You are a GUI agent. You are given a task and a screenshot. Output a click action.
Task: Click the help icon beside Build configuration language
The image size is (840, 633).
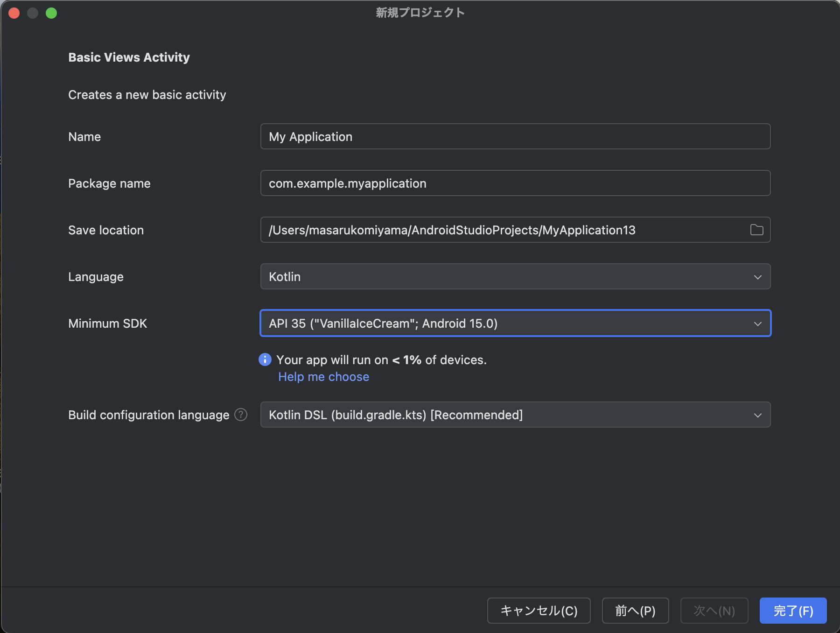click(x=241, y=415)
